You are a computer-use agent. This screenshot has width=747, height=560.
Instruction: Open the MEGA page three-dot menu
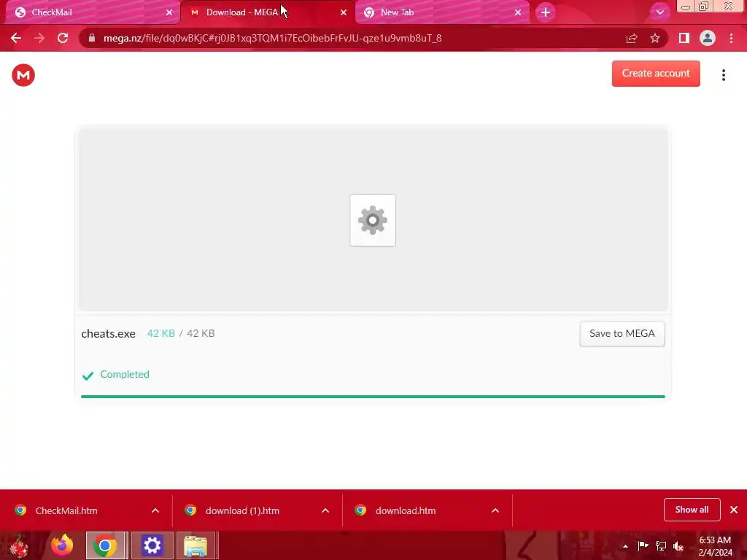pos(723,75)
